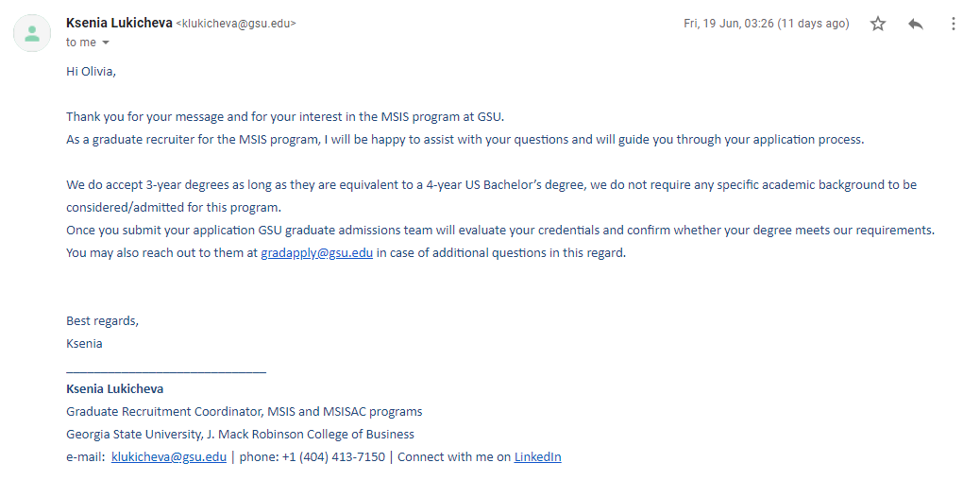Open the three-dot more options menu

click(954, 24)
